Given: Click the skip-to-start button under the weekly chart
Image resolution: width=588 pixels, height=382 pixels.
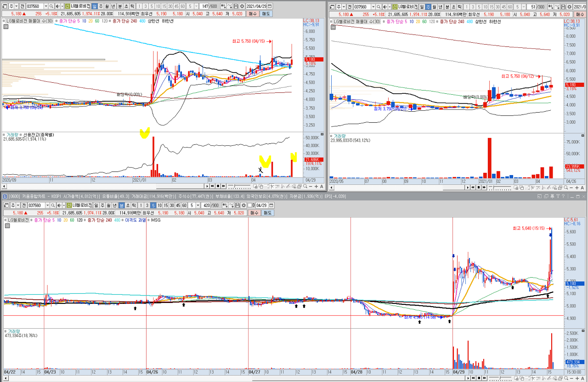Looking at the screenshot, I should click(x=473, y=187).
